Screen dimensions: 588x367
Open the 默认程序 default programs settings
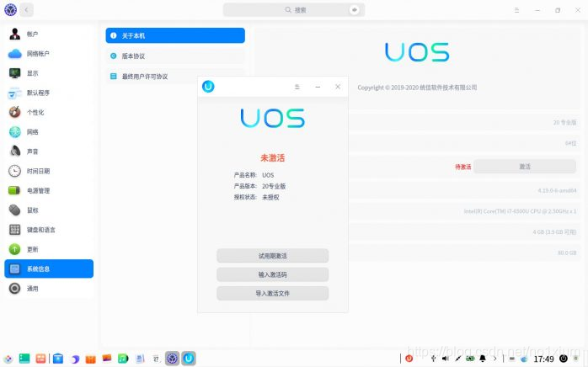pos(49,93)
